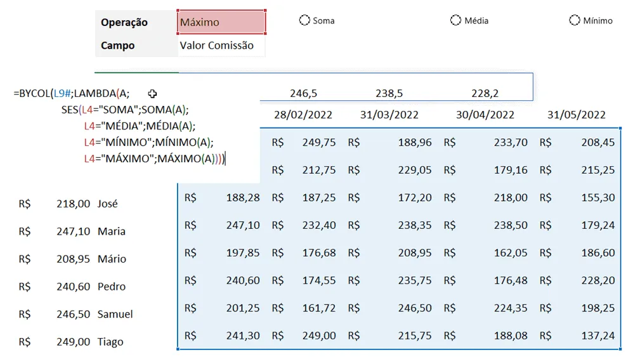Click the Operação label cell
This screenshot has width=628, height=364.
tap(136, 22)
